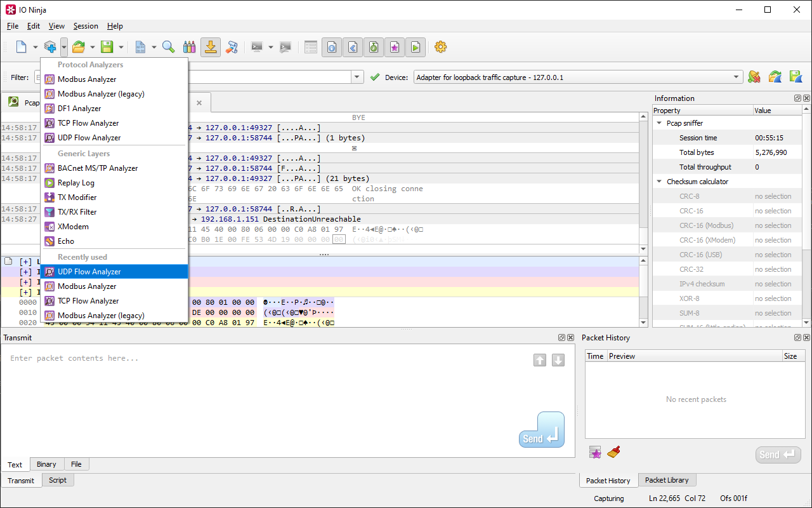Click the green Save Log floppy icon
This screenshot has height=508, width=812.
point(107,47)
